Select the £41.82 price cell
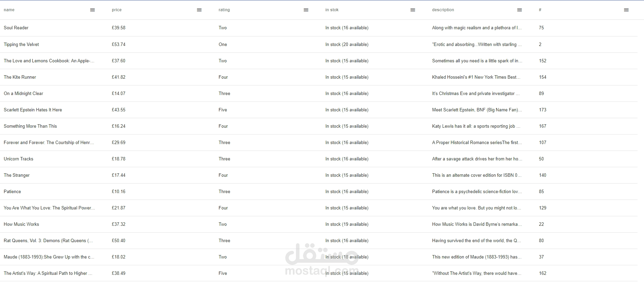The width and height of the screenshot is (644, 283). (x=118, y=77)
